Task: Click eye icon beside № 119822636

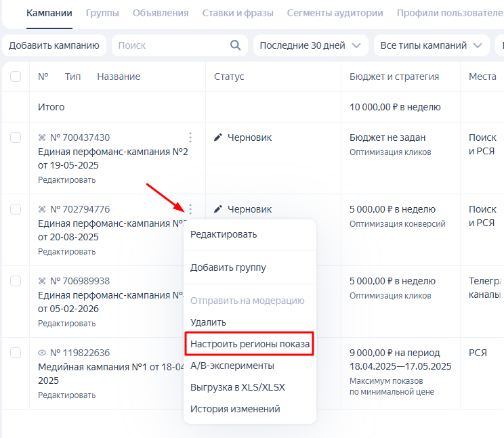Action: point(43,353)
